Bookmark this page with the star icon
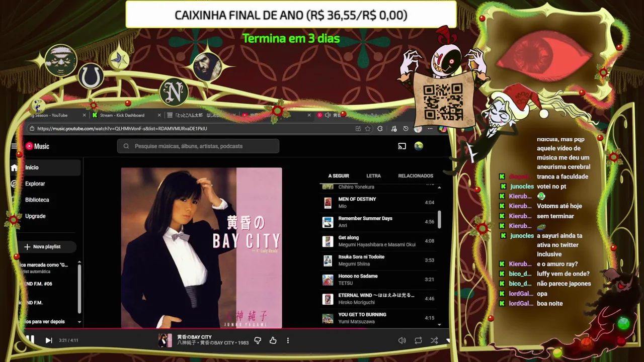This screenshot has height=362, width=644. [368, 129]
